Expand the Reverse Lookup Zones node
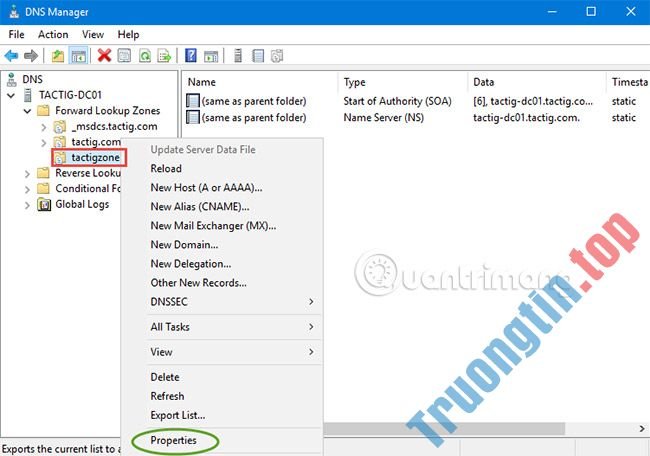The height and width of the screenshot is (456, 650). pos(27,174)
